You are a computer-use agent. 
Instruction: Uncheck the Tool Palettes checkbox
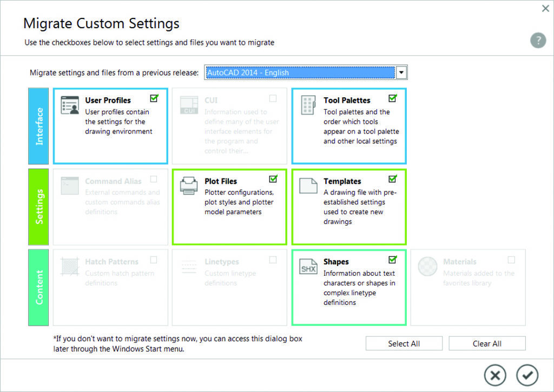click(392, 98)
